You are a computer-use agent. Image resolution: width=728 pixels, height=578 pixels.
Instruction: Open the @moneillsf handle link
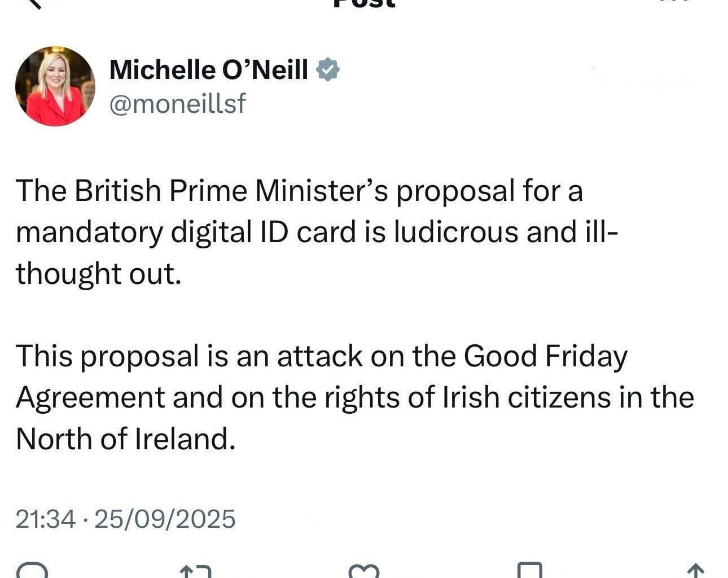point(178,104)
